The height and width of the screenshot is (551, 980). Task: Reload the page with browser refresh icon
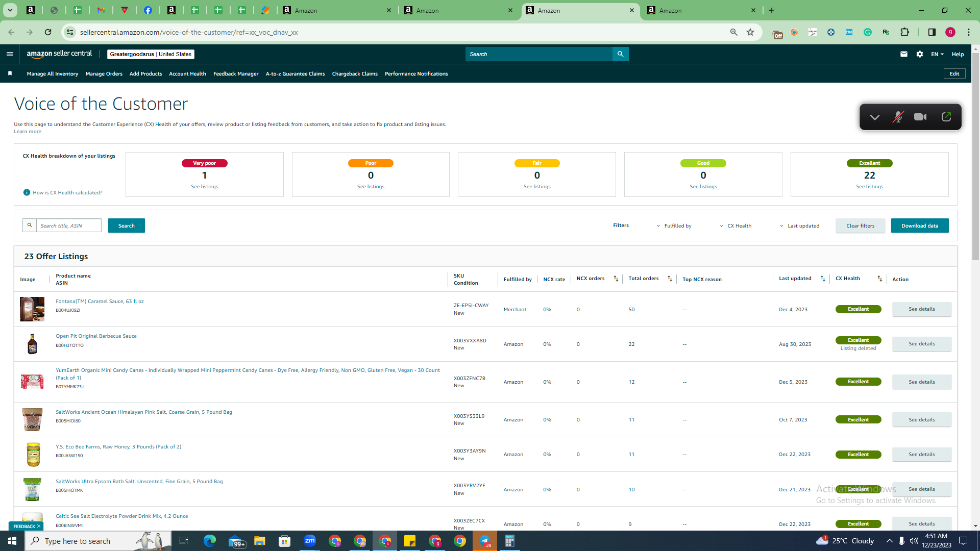[48, 32]
